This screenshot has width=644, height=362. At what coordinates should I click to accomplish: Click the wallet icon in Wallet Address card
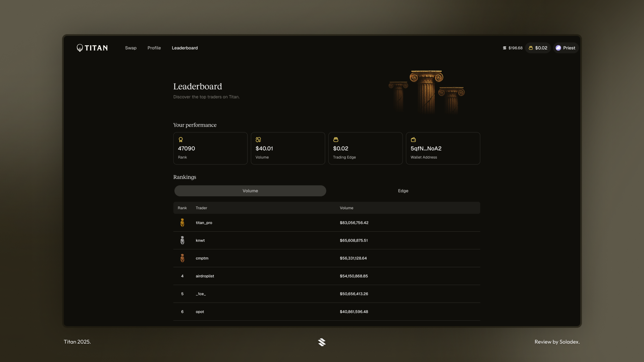(413, 139)
